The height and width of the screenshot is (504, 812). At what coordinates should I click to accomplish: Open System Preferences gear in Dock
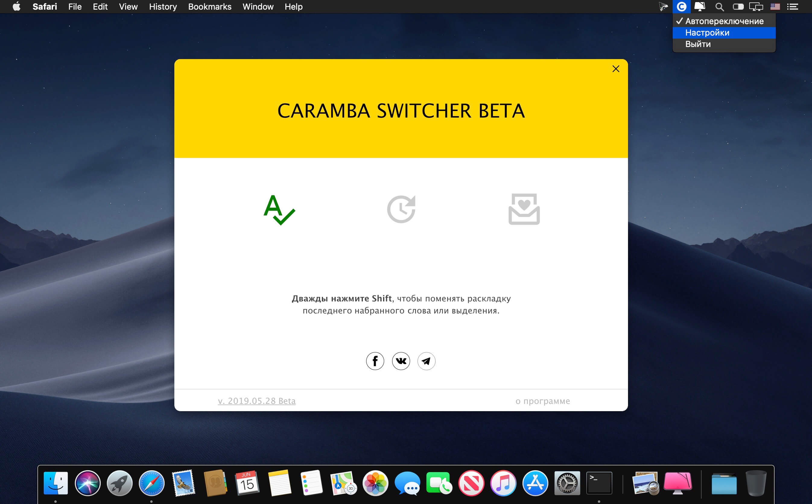(567, 483)
